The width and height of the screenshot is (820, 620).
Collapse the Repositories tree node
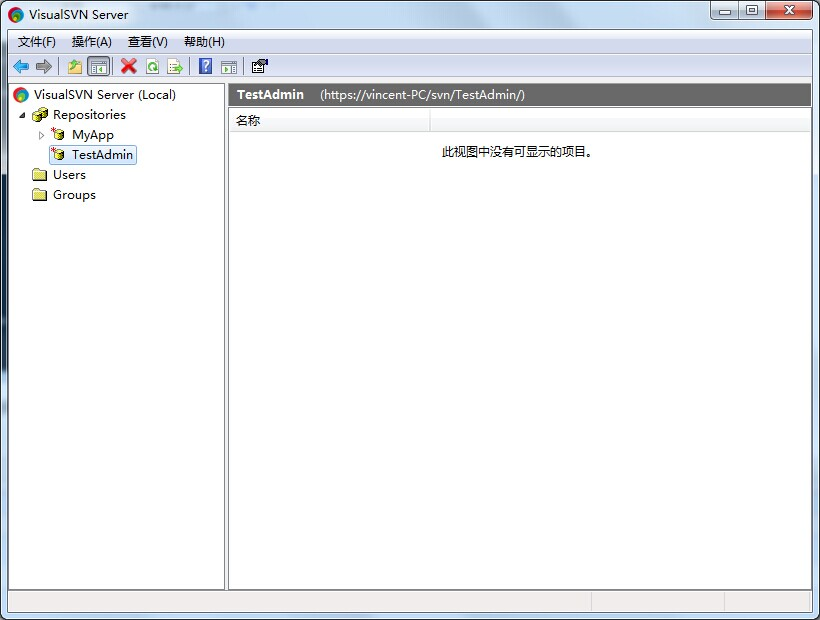pos(22,114)
